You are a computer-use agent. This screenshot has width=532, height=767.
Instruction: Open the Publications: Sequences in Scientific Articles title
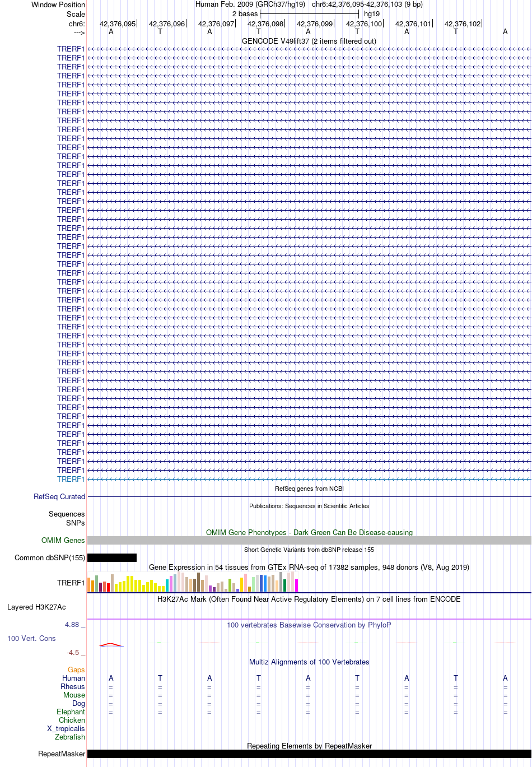coord(309,506)
